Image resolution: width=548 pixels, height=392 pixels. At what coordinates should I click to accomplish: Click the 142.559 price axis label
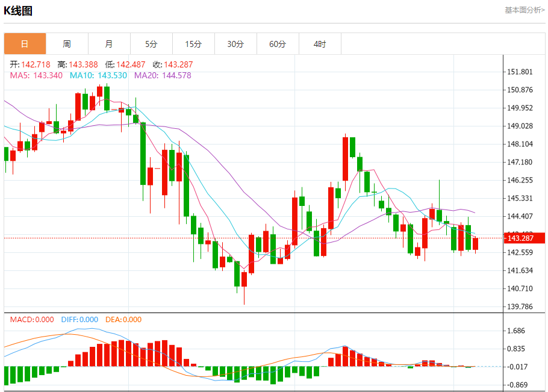(x=520, y=252)
